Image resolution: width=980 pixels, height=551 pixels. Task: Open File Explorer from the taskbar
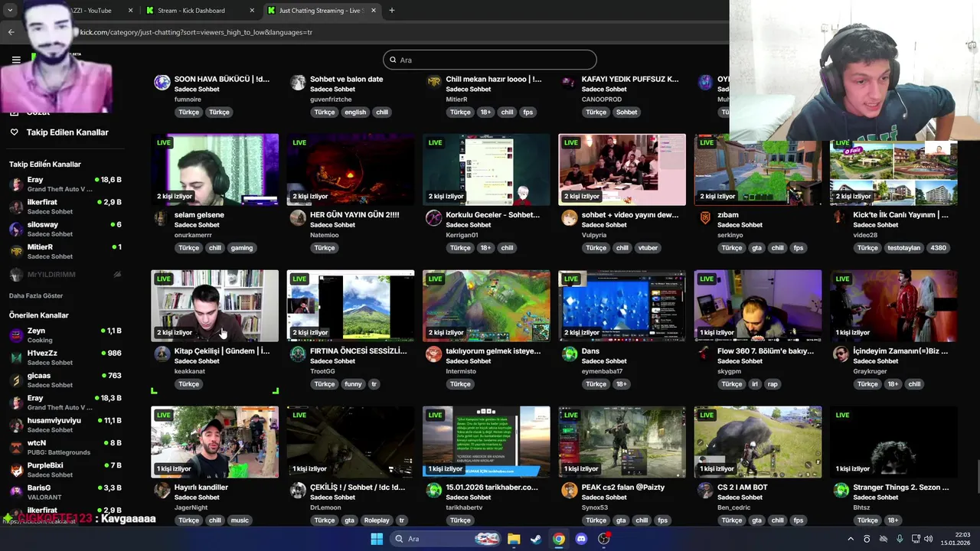click(x=514, y=539)
